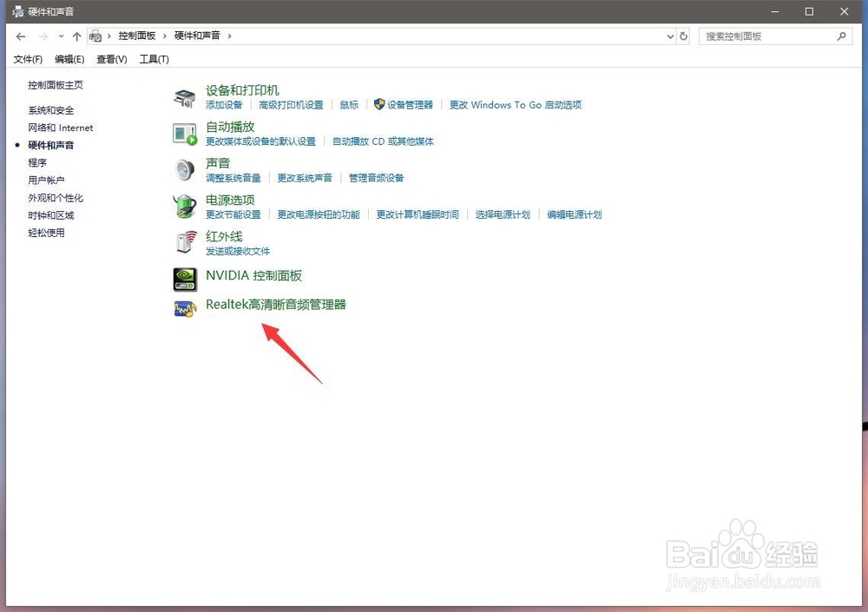The height and width of the screenshot is (612, 868).
Task: Click the 自动播放 icon
Action: [184, 133]
